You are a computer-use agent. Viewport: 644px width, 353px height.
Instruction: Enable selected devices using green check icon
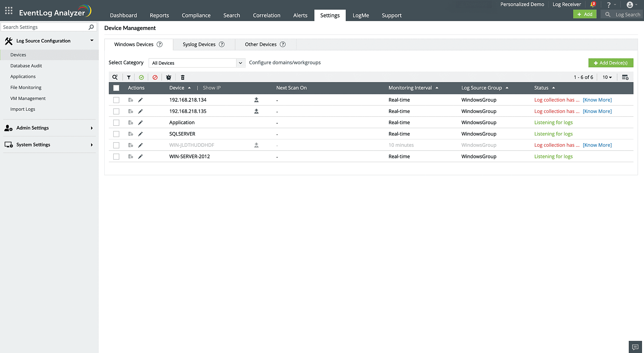142,77
